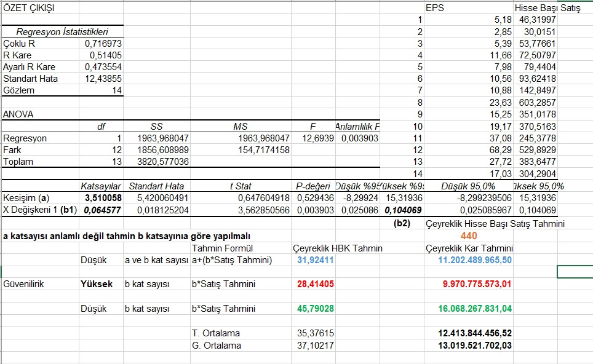593x364 pixels.
Task: Select the t Stat value 3,562850566
Action: coord(264,210)
